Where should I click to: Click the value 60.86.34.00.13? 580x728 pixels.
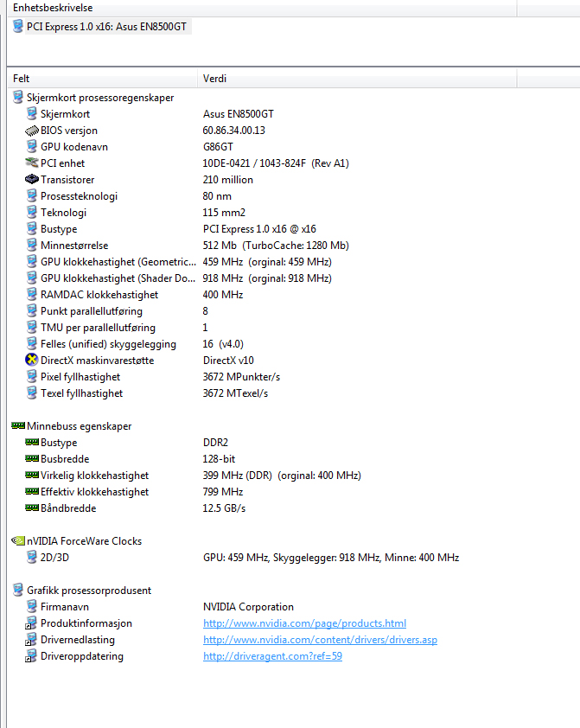click(234, 131)
